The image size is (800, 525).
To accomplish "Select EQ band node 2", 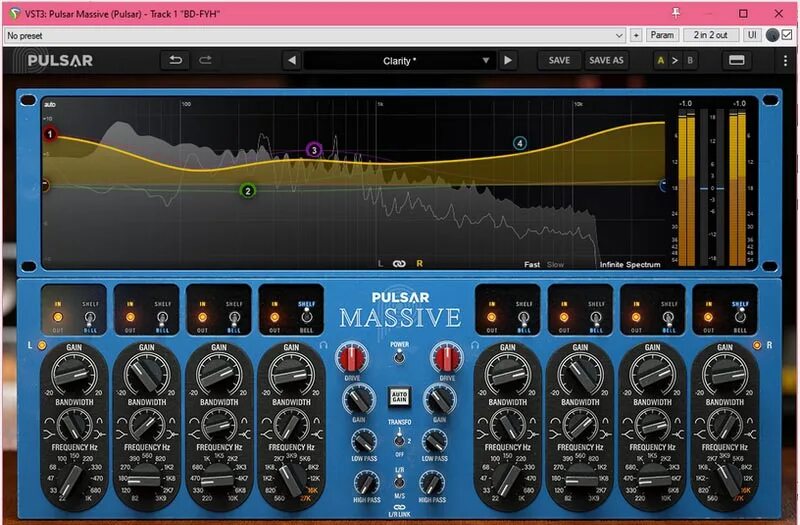I will coord(247,191).
